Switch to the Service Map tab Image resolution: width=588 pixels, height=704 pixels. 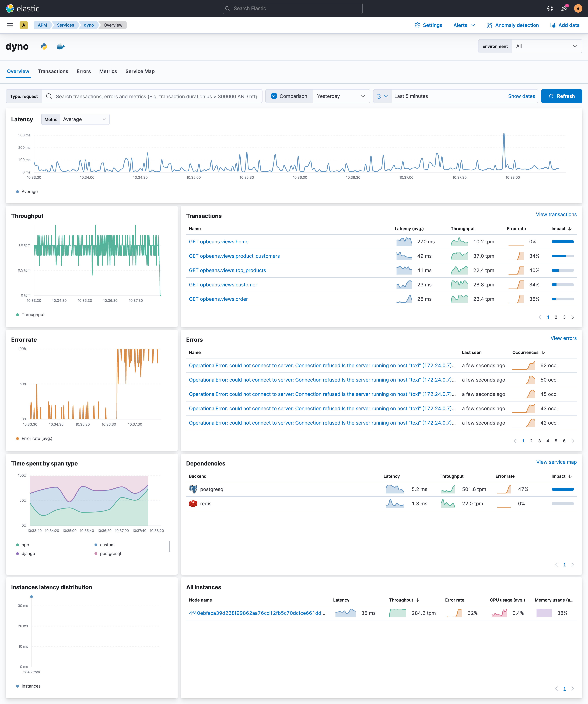click(x=140, y=71)
